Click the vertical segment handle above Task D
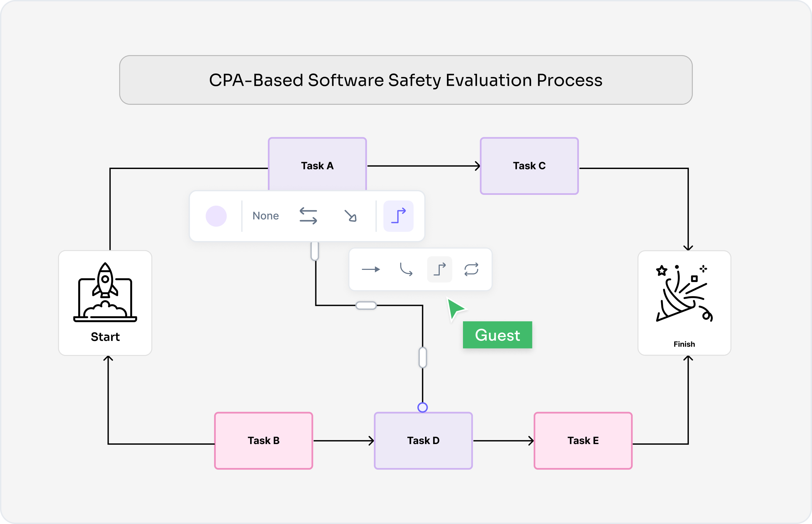812x524 pixels. point(423,358)
